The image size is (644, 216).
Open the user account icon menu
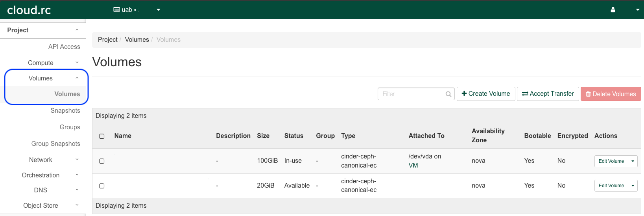click(x=613, y=10)
